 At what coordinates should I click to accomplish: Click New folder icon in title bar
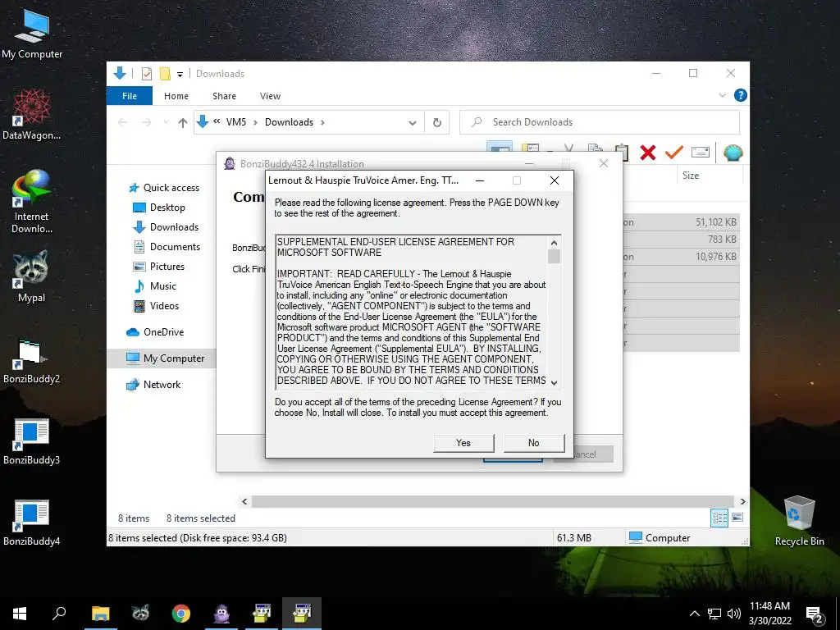(x=165, y=73)
